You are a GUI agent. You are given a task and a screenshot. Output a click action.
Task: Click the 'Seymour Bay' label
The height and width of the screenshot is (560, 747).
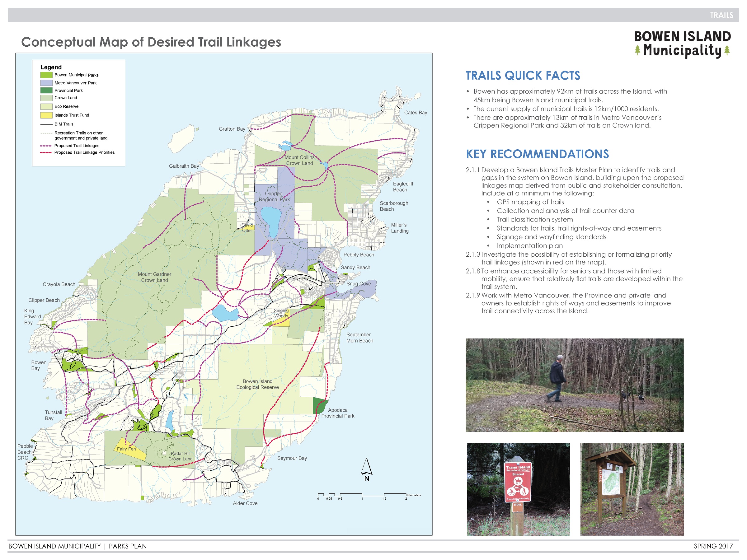pyautogui.click(x=292, y=458)
